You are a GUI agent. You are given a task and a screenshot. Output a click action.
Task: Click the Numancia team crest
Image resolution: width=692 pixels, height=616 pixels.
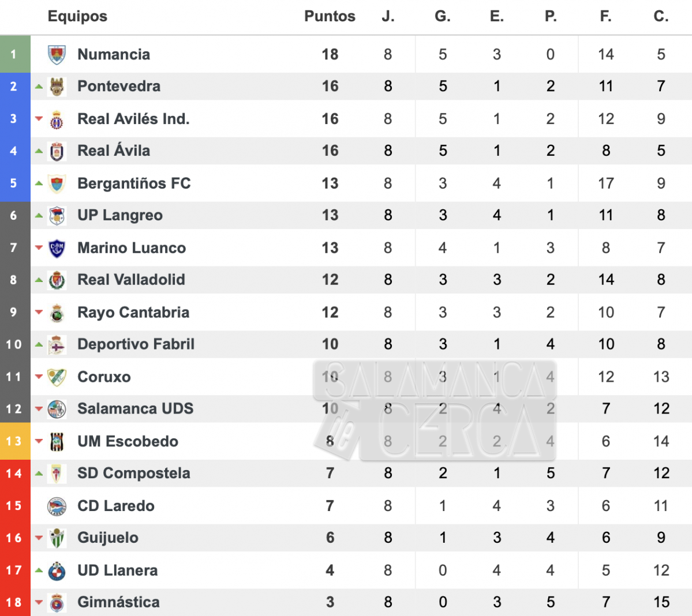[x=57, y=55]
